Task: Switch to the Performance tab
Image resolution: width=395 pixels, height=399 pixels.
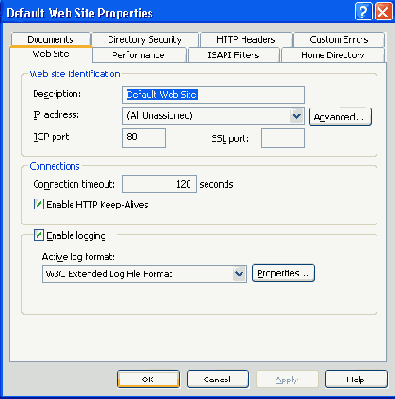Action: pos(139,55)
